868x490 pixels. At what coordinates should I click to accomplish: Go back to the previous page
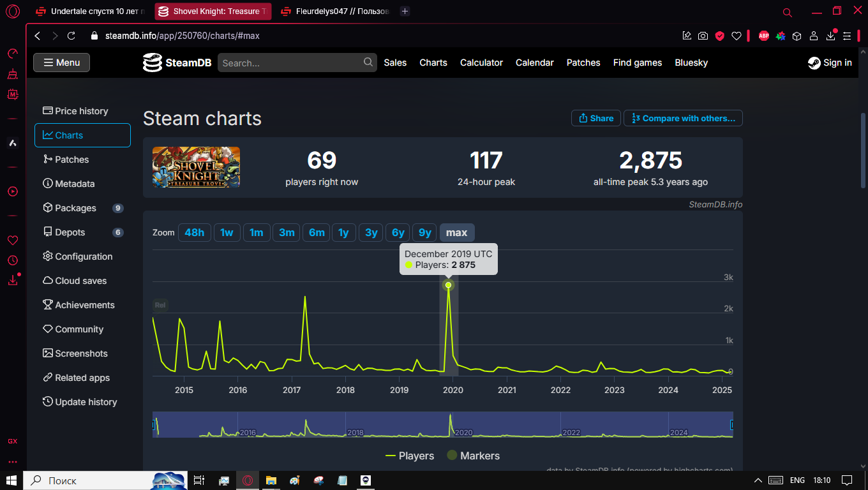click(x=38, y=36)
